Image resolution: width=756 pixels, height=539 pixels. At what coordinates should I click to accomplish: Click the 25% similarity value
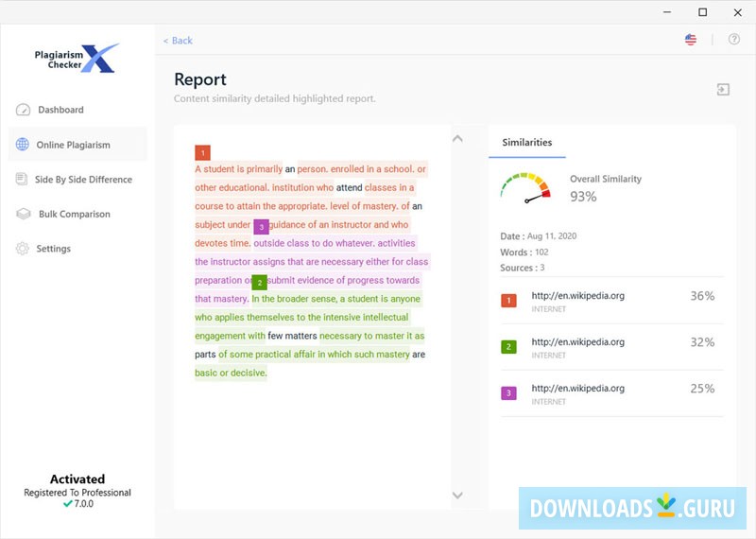click(702, 389)
